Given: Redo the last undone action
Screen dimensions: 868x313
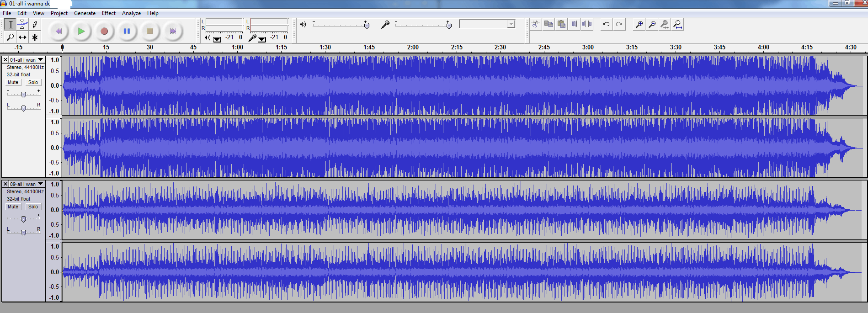Looking at the screenshot, I should (619, 24).
